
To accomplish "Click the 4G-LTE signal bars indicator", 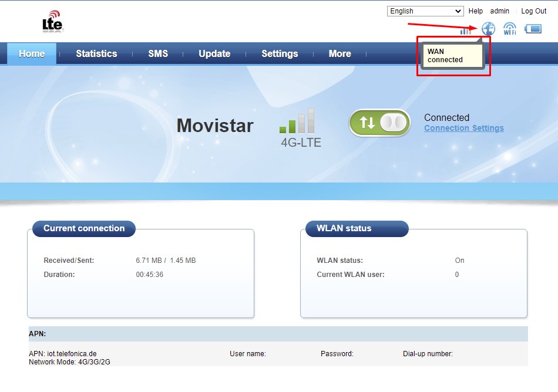I will (297, 120).
